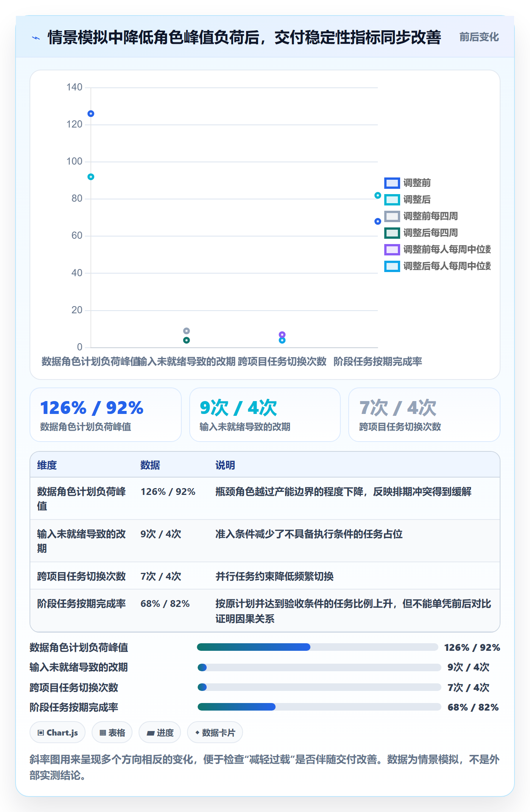Click the 前后变化 tag in the header
The width and height of the screenshot is (530, 812).
[x=479, y=37]
